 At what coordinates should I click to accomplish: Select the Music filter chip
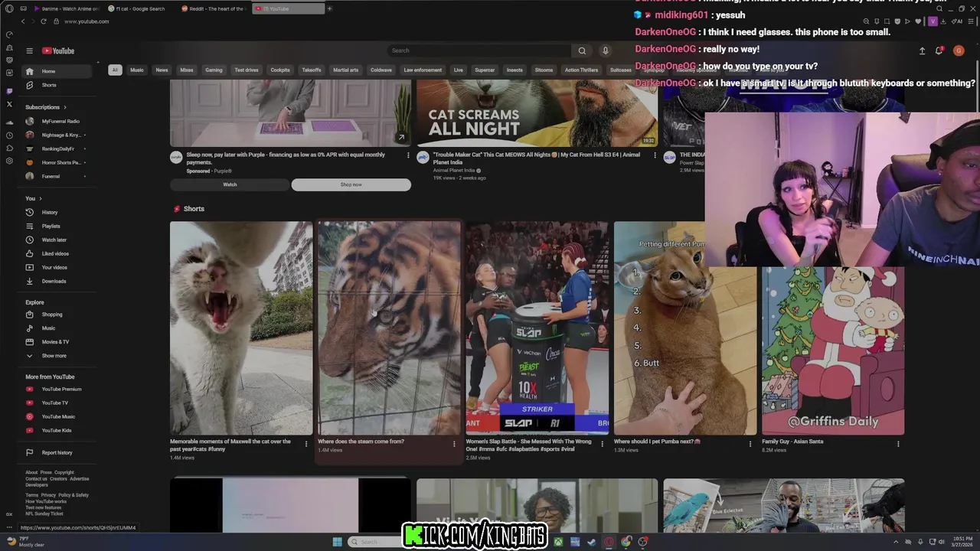click(137, 70)
